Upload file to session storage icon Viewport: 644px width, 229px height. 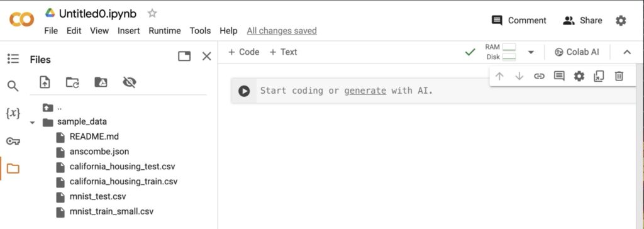pos(45,82)
